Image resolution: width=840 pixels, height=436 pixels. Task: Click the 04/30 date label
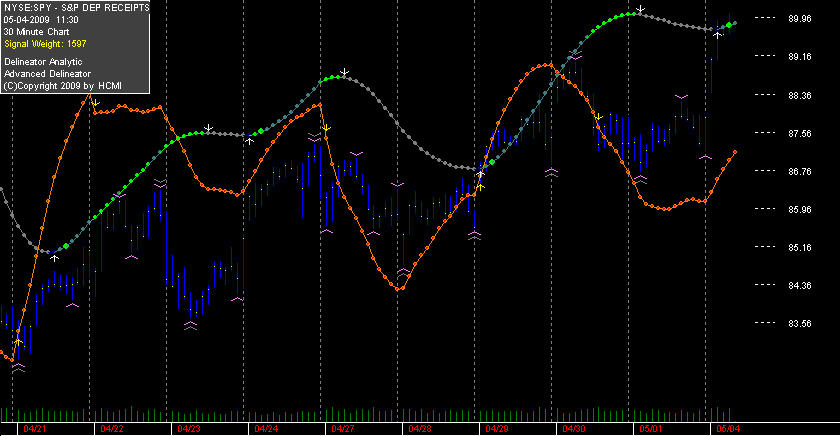574,429
